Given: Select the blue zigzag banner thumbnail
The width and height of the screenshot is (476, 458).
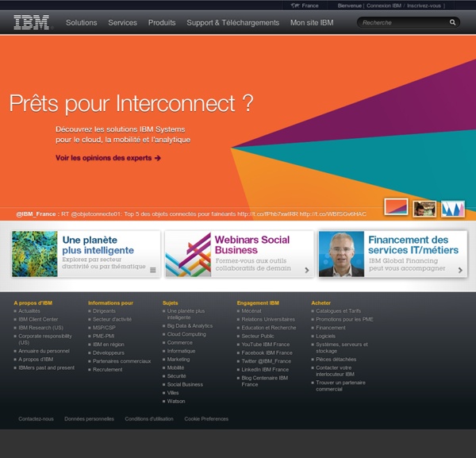Looking at the screenshot, I should click(453, 209).
